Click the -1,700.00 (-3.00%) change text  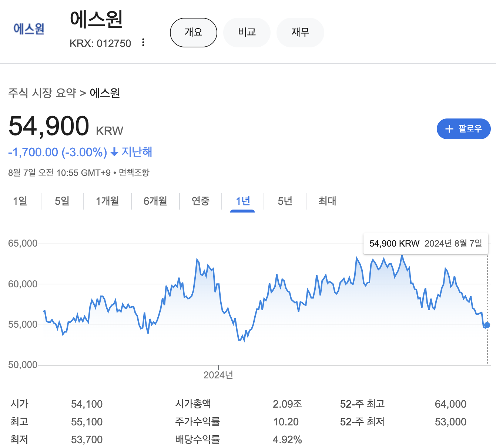[x=57, y=152]
